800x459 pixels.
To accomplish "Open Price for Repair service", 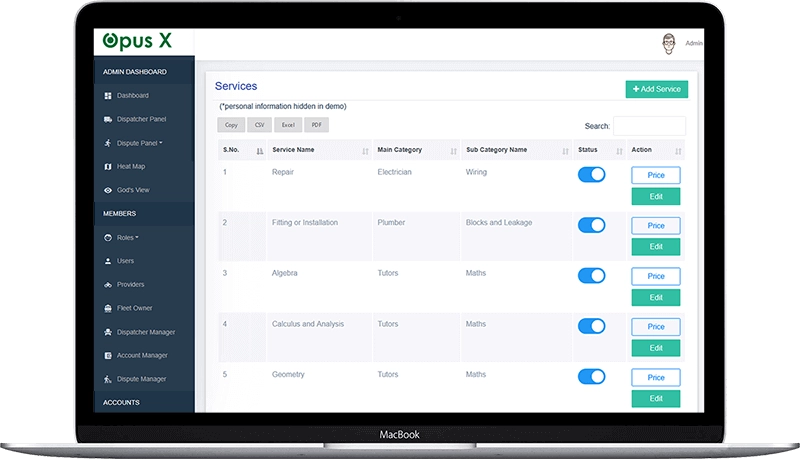I will 656,175.
